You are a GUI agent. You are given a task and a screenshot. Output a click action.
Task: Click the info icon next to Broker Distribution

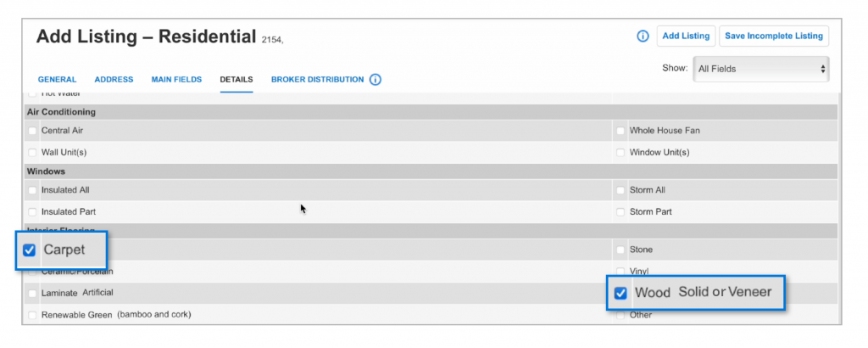[x=376, y=79]
